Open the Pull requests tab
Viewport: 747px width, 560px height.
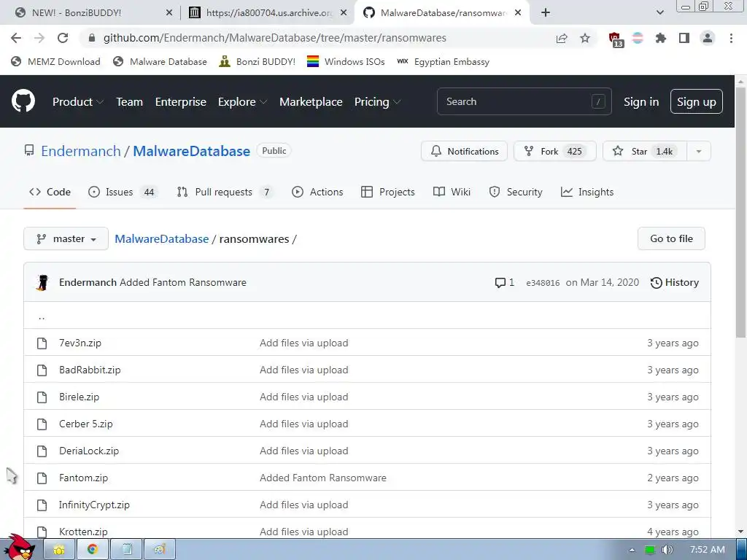tap(225, 192)
